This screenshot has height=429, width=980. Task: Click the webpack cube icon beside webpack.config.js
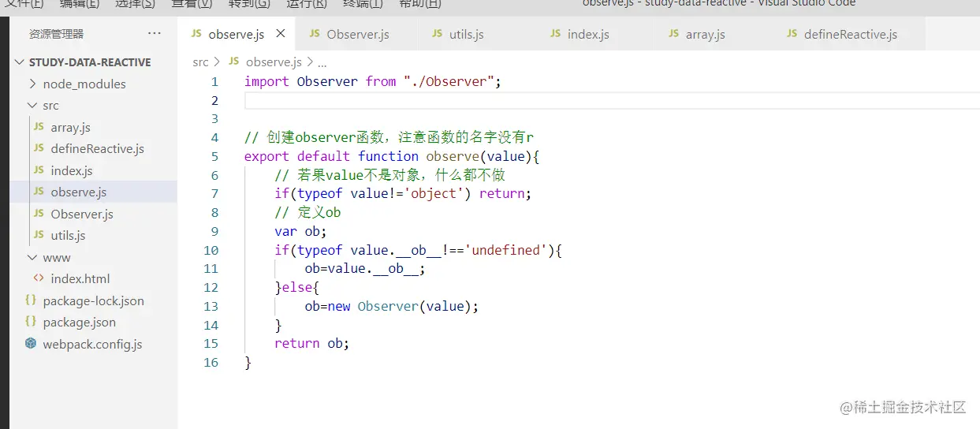31,344
